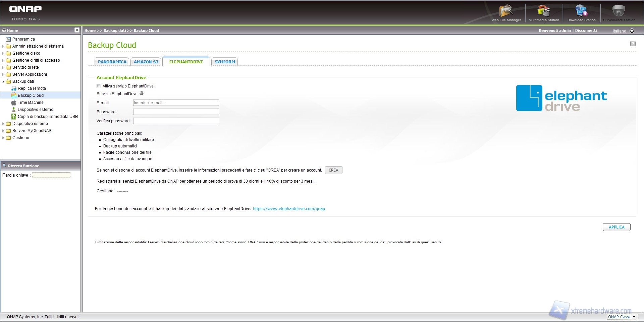Screen dimensions: 644x322
Task: Open Web File Manager icon
Action: coord(506,12)
